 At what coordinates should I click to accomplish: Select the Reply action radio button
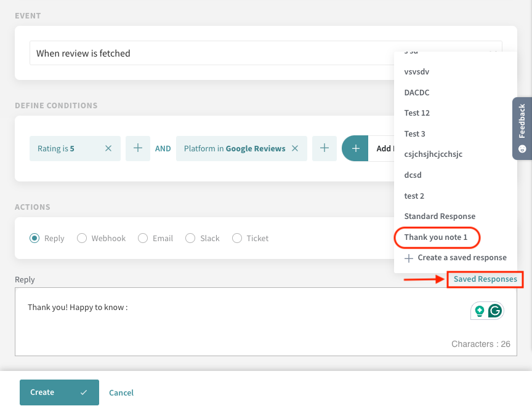tap(35, 238)
